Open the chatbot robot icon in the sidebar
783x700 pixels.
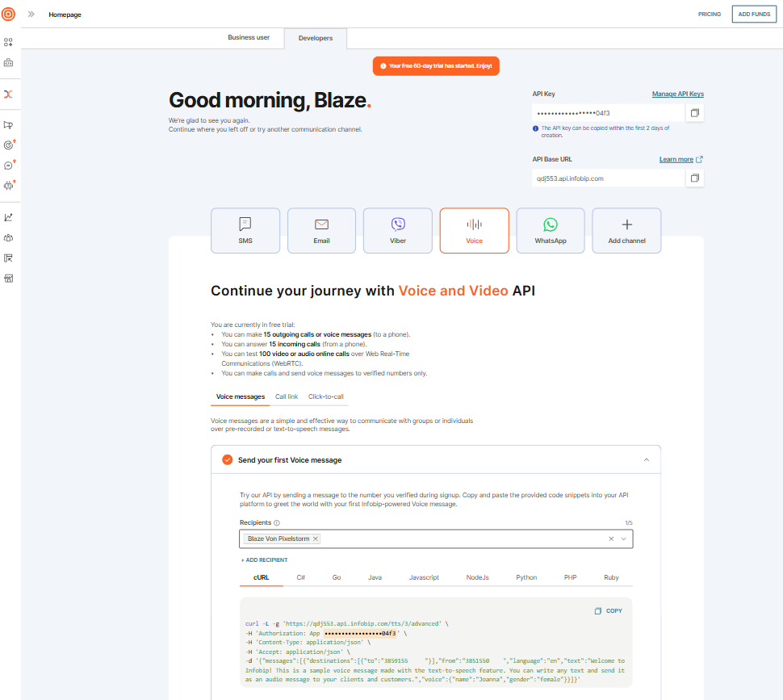(9, 185)
